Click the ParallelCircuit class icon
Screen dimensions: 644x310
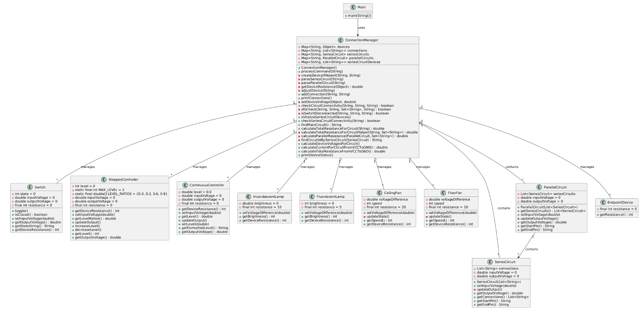click(539, 187)
